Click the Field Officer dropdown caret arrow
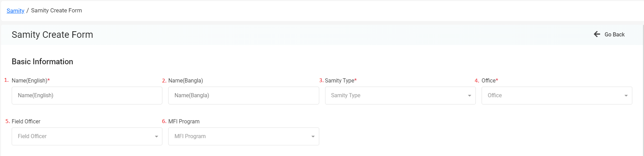The height and width of the screenshot is (156, 644). (x=156, y=137)
